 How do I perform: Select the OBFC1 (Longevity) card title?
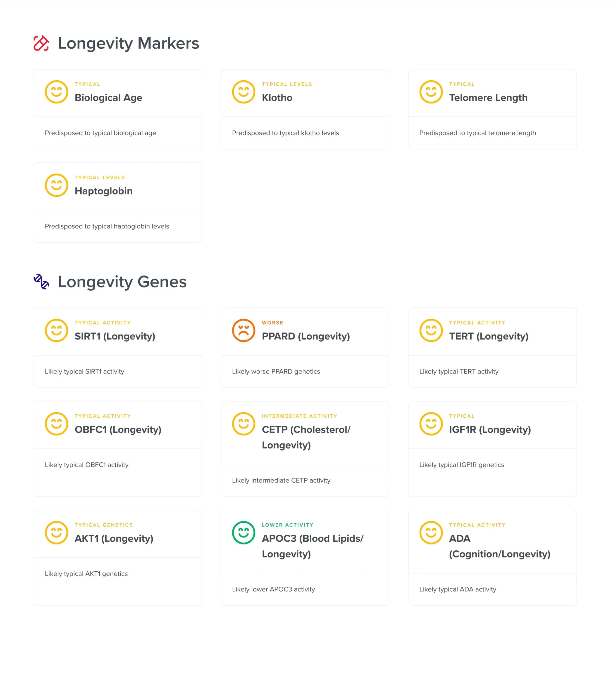tap(118, 429)
